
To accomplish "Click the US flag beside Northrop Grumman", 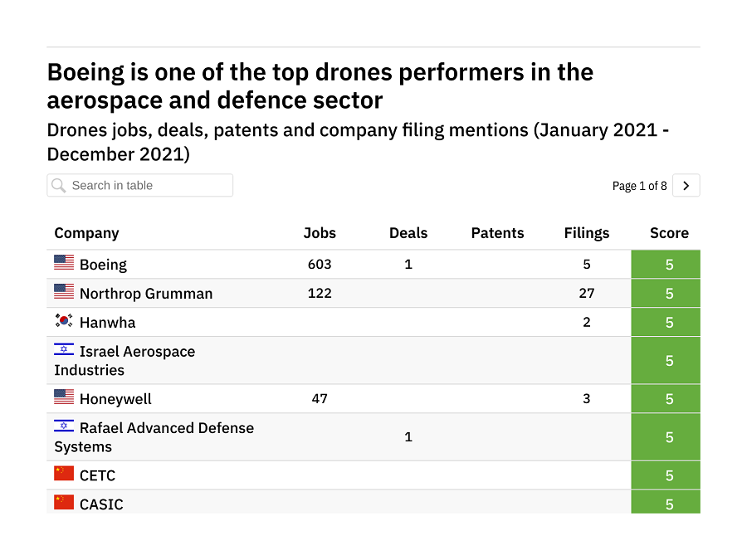I will point(64,292).
